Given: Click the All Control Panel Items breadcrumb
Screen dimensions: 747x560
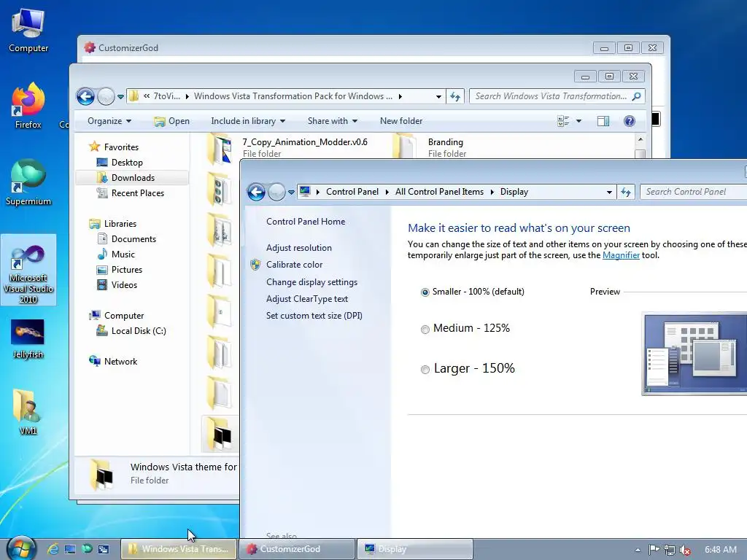Looking at the screenshot, I should (439, 192).
